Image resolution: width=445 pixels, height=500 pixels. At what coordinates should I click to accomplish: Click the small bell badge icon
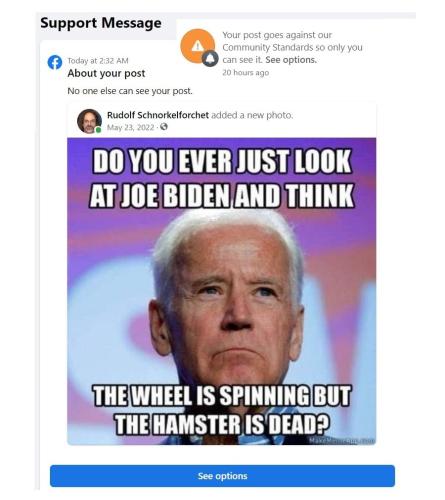pos(210,59)
